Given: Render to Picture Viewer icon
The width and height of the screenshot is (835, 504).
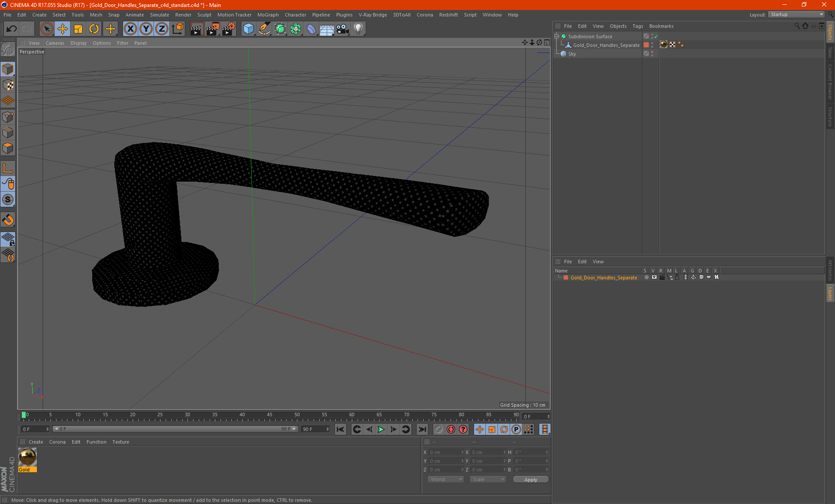Looking at the screenshot, I should (213, 29).
